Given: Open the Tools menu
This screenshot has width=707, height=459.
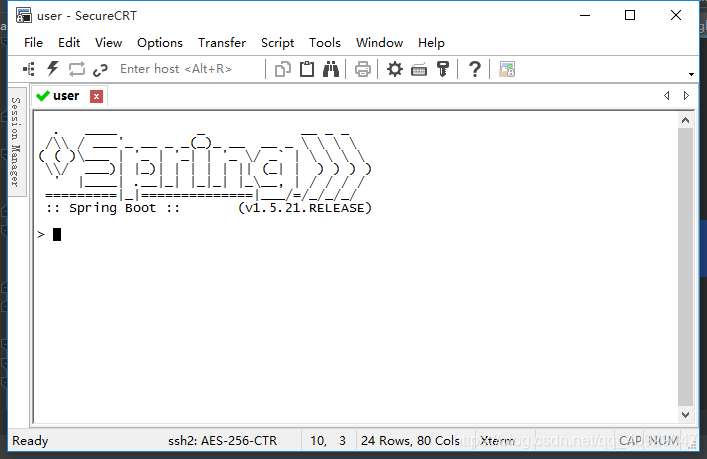Looking at the screenshot, I should [325, 43].
